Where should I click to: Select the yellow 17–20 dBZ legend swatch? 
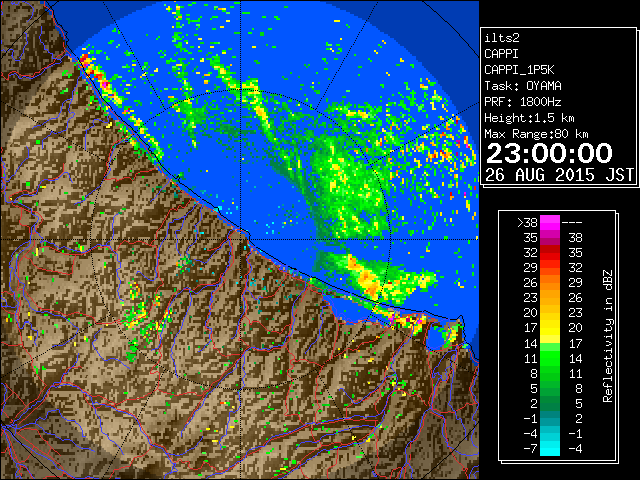pos(550,328)
